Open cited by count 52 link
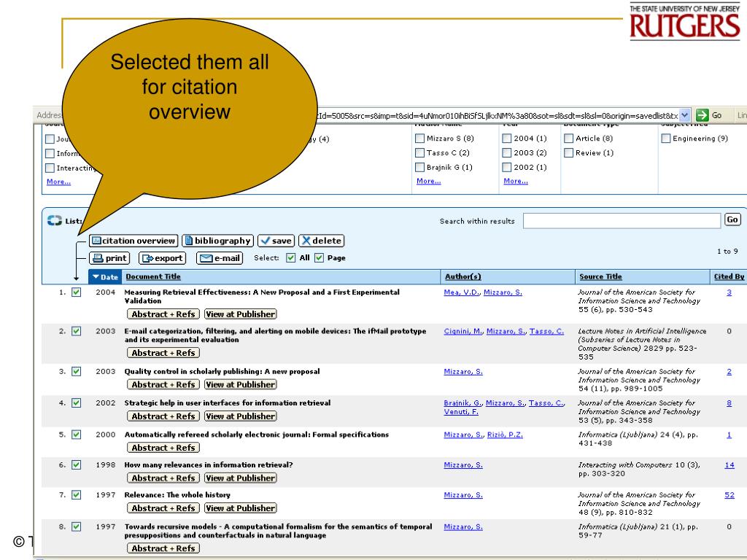 (x=729, y=495)
